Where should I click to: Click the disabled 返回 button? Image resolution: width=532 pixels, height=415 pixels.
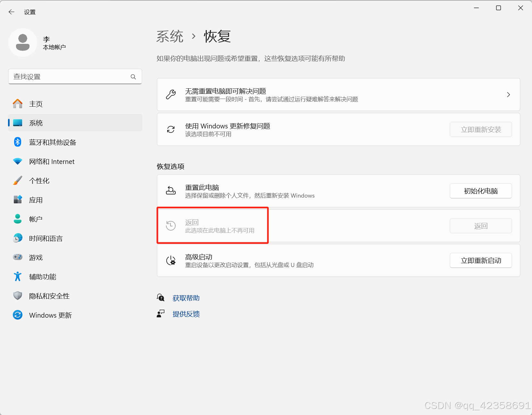(481, 226)
